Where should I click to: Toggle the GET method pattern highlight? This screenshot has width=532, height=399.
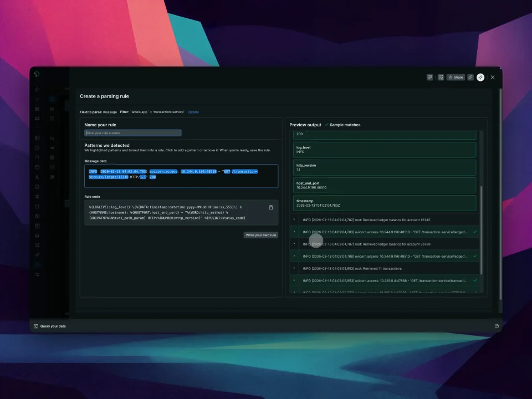[227, 172]
